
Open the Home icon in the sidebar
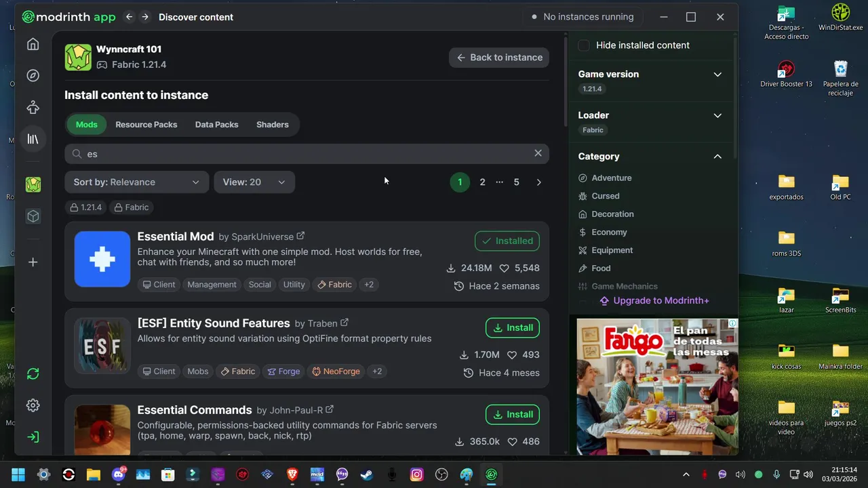coord(33,44)
